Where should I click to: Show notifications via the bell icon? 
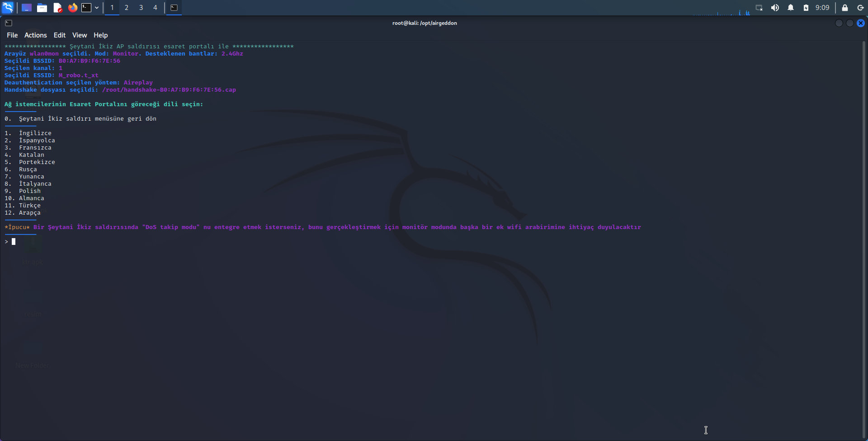[x=791, y=8]
